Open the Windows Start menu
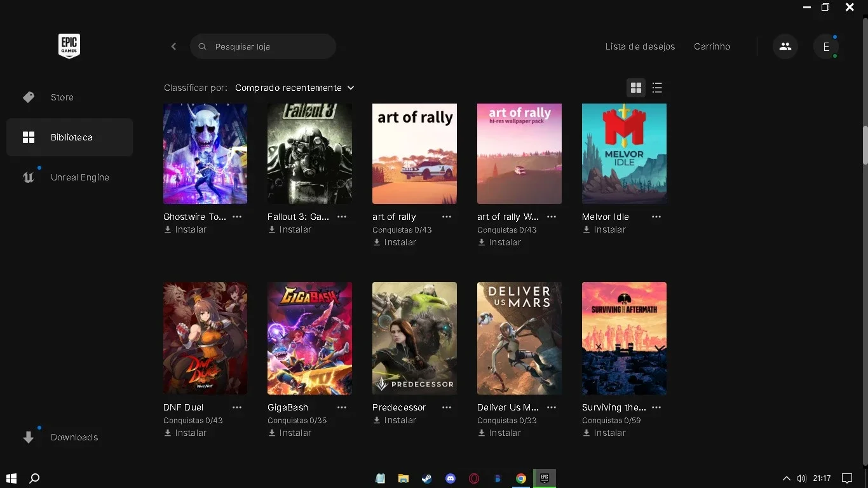The height and width of the screenshot is (488, 868). click(11, 478)
